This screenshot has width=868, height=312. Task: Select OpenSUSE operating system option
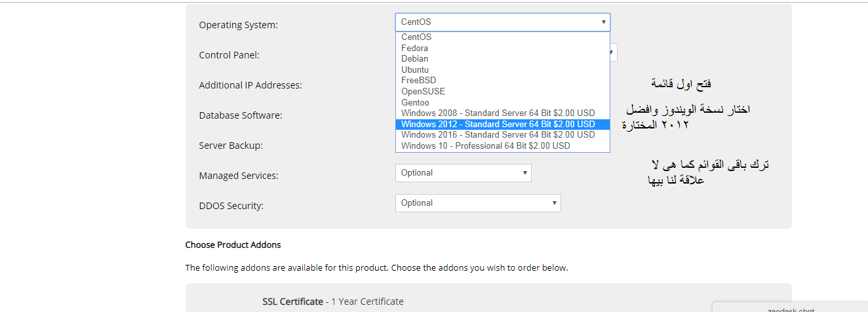(x=423, y=92)
